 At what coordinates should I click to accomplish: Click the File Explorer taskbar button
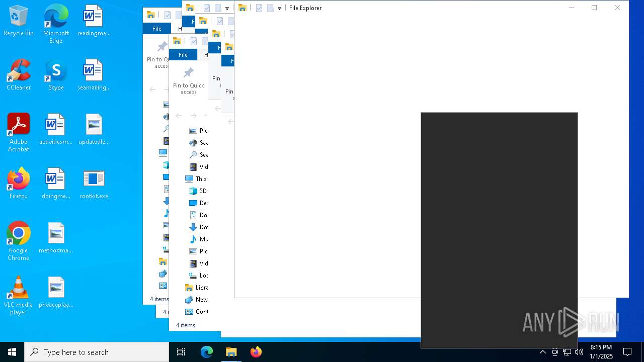tap(231, 352)
